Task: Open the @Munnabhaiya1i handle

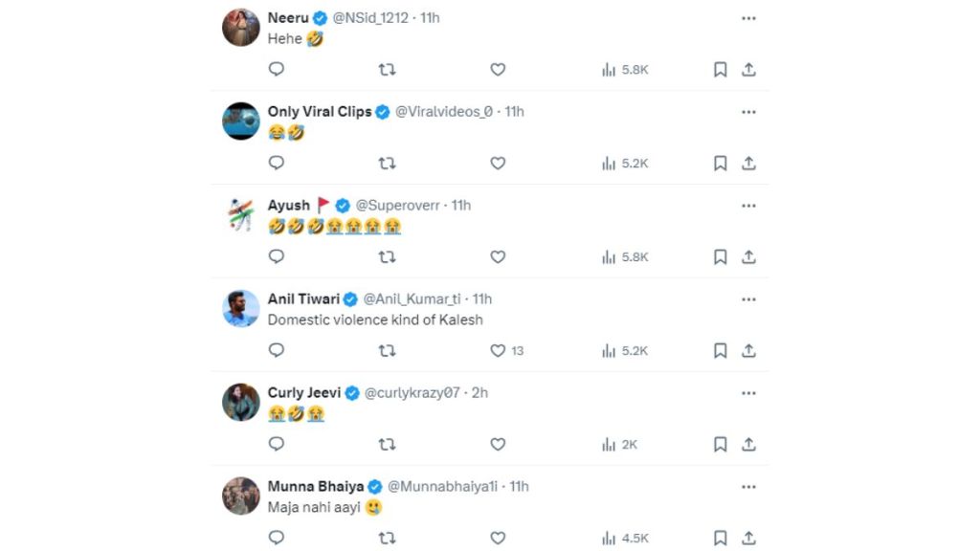Action: point(442,487)
